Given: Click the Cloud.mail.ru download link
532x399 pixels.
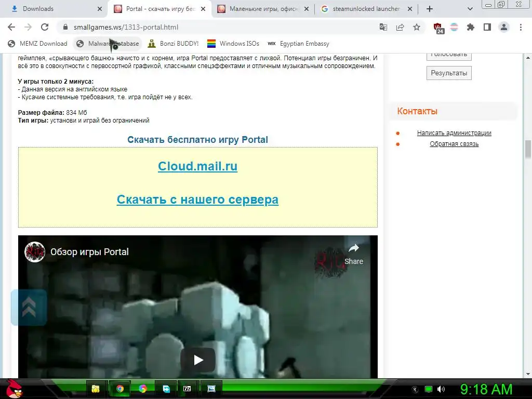Looking at the screenshot, I should tap(198, 166).
